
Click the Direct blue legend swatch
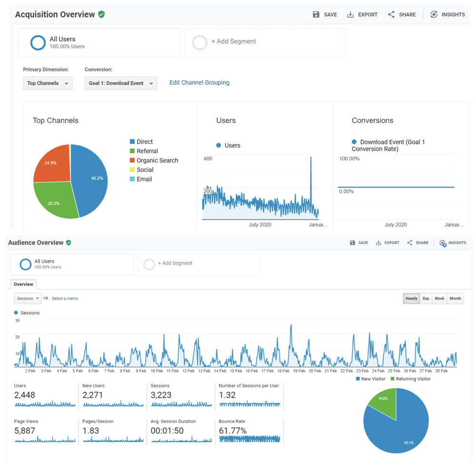[132, 141]
